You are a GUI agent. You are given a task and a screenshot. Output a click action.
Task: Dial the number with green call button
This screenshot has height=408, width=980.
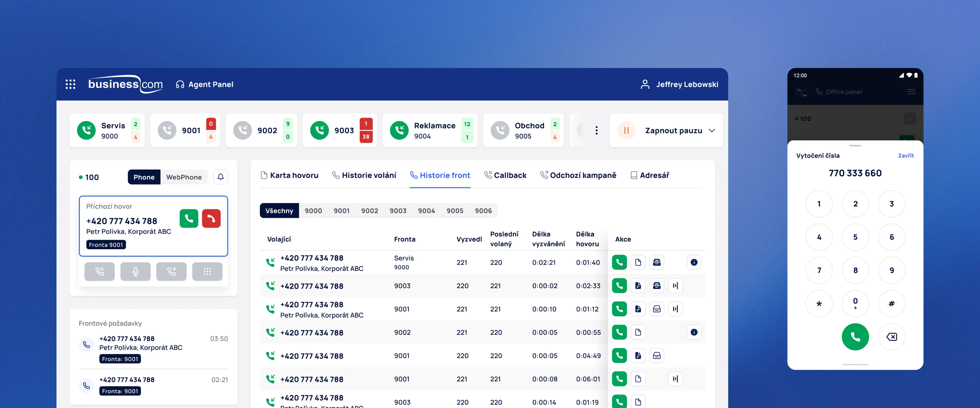pos(855,337)
